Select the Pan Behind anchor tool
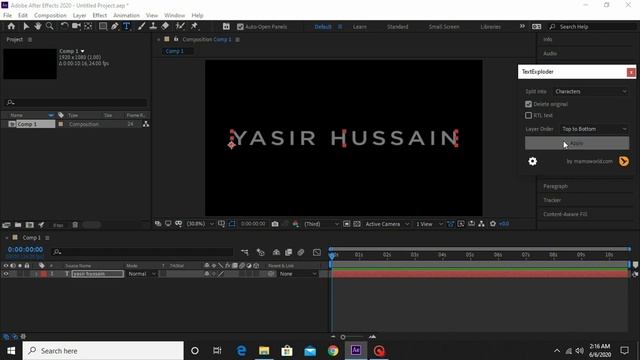This screenshot has width=640, height=360. pos(88,26)
